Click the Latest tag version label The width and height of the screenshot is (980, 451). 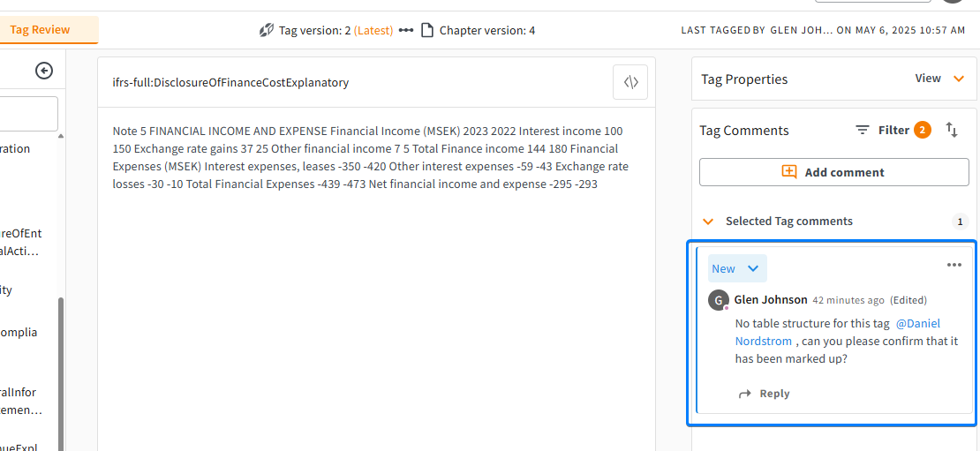[x=373, y=30]
